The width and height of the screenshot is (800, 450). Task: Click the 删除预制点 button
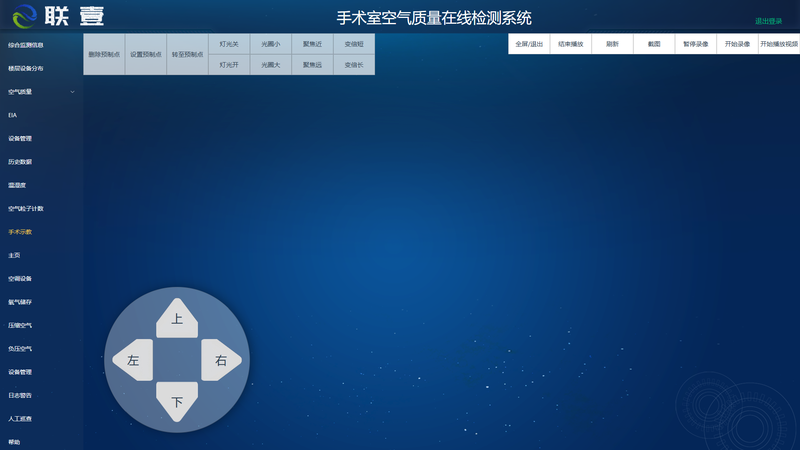104,54
